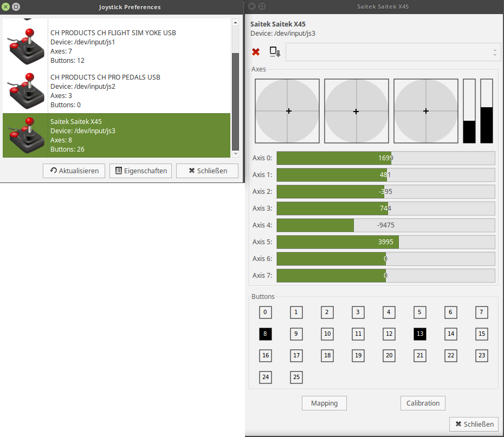Click the active black button indicator 13

pos(419,334)
